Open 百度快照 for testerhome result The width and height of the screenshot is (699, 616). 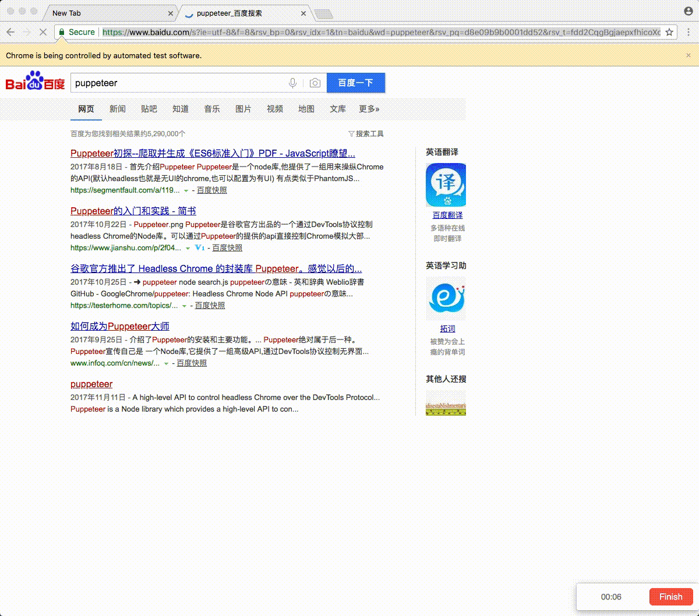[x=210, y=306]
